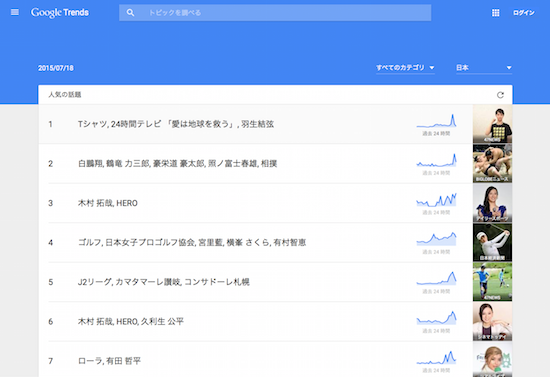550x377 pixels.
Task: Focus the topic search input field
Action: (x=275, y=13)
